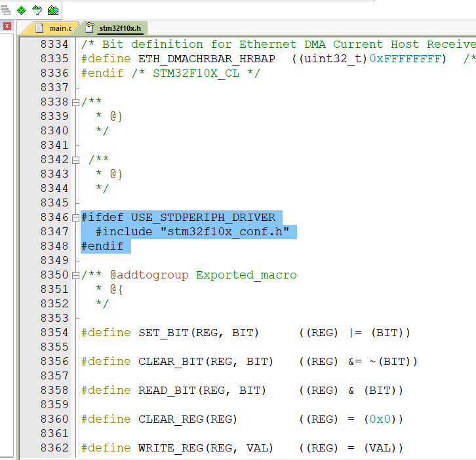This screenshot has height=460, width=476.
Task: Collapse the comment block at line 8342
Action: pyautogui.click(x=75, y=160)
